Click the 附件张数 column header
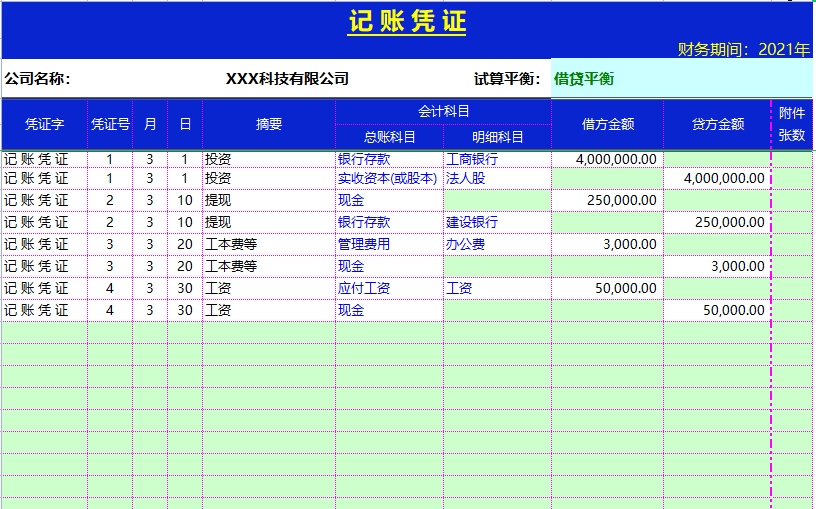The width and height of the screenshot is (816, 509). (792, 124)
